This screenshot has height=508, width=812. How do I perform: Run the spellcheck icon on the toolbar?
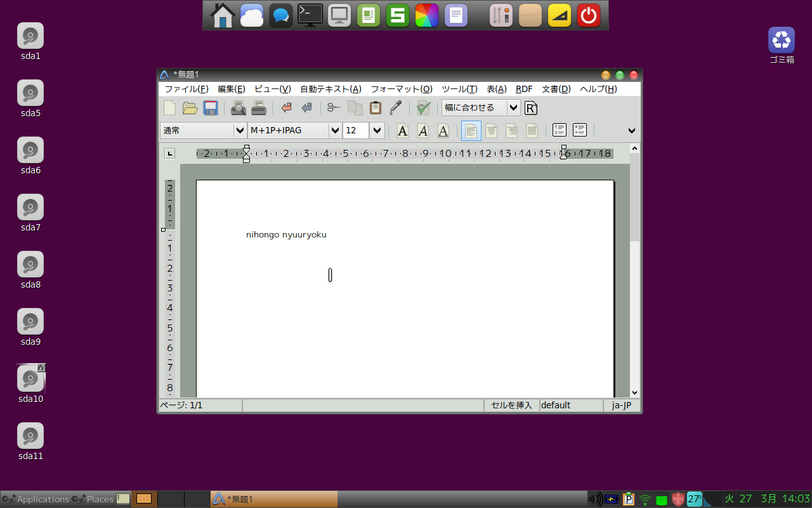pyautogui.click(x=422, y=107)
